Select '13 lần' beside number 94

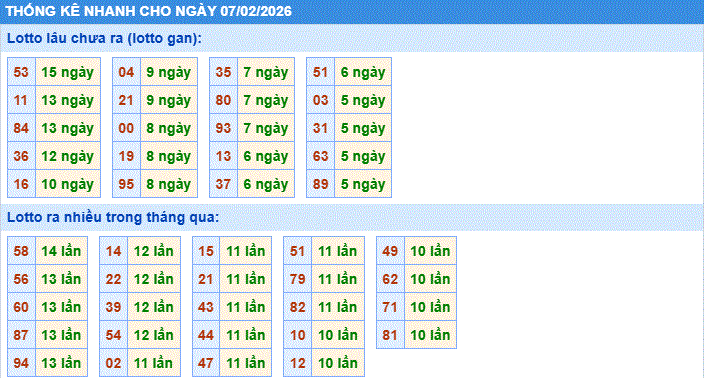pos(61,363)
